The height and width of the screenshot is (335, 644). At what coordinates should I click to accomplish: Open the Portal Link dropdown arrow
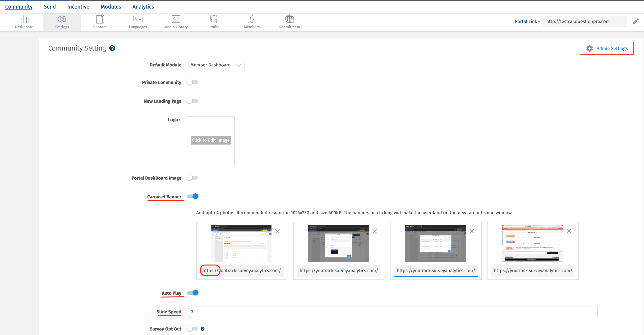[539, 22]
